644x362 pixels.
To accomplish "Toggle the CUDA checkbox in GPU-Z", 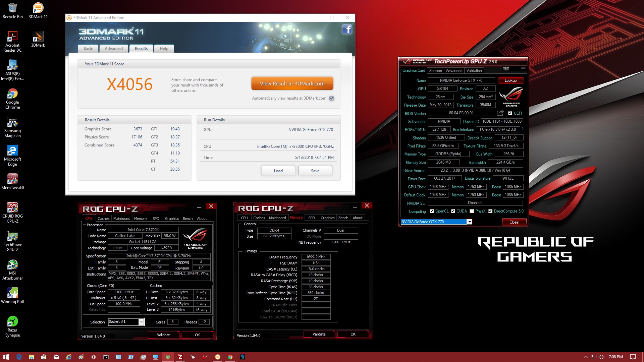I will pyautogui.click(x=453, y=211).
